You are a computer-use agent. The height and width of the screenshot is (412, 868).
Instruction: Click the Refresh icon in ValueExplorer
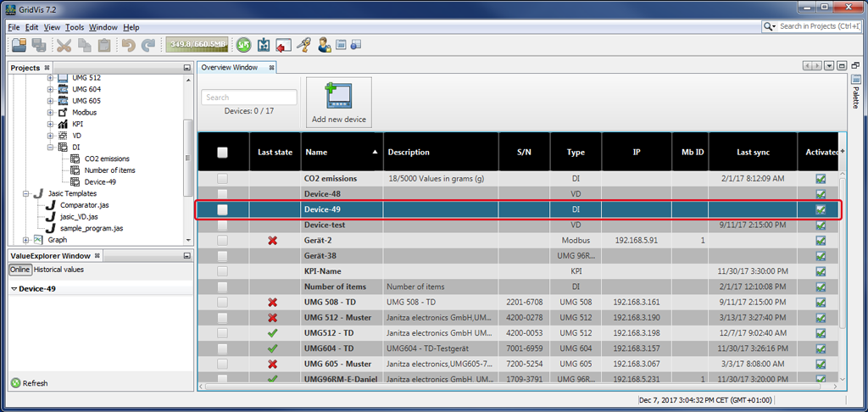pyautogui.click(x=15, y=383)
